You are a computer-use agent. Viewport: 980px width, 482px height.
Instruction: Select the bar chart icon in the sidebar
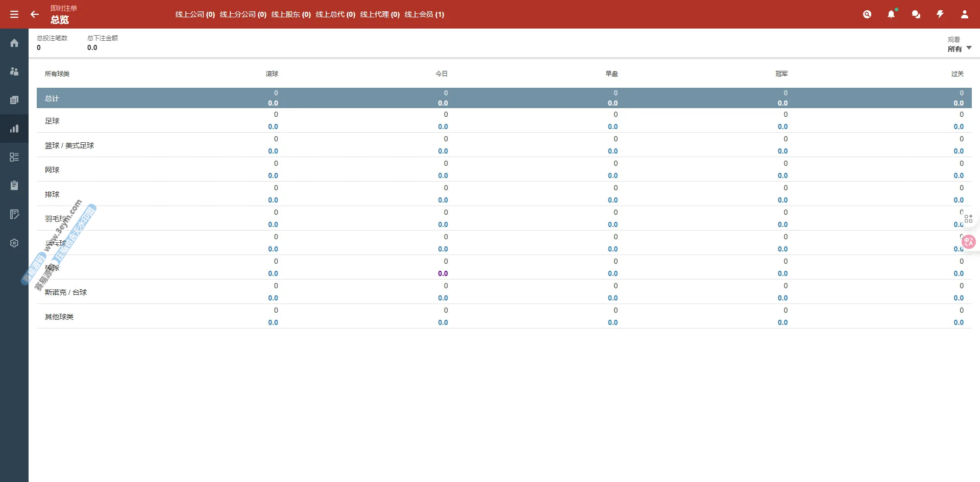point(14,129)
